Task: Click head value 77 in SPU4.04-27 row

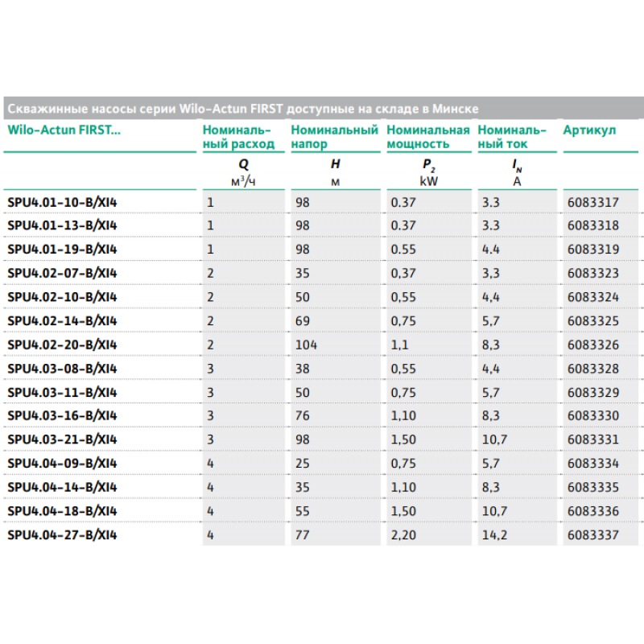Action: click(303, 535)
